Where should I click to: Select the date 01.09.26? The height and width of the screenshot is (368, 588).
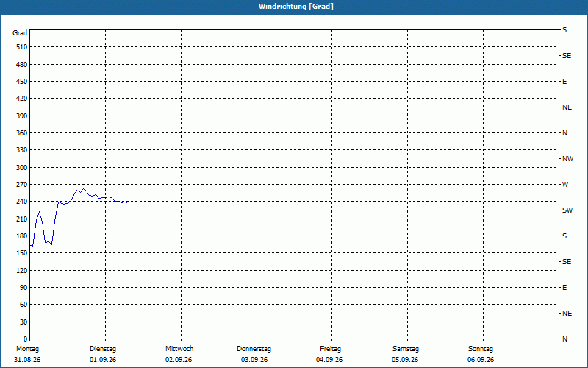[x=103, y=360]
